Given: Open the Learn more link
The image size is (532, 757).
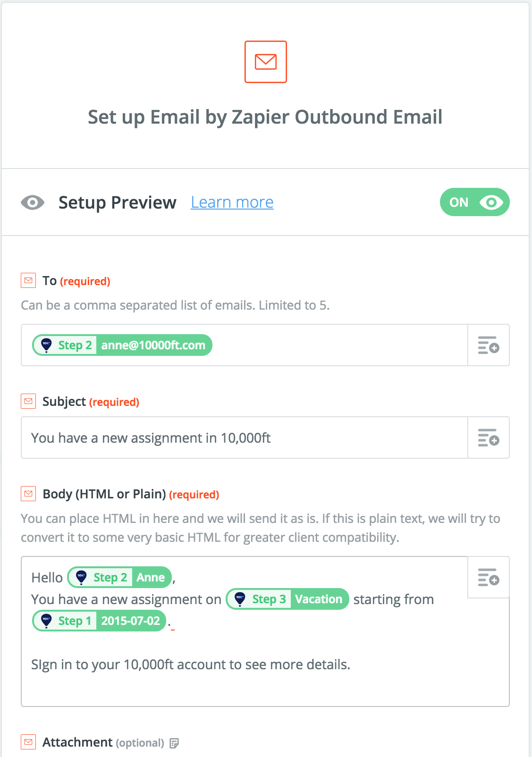Looking at the screenshot, I should point(232,202).
